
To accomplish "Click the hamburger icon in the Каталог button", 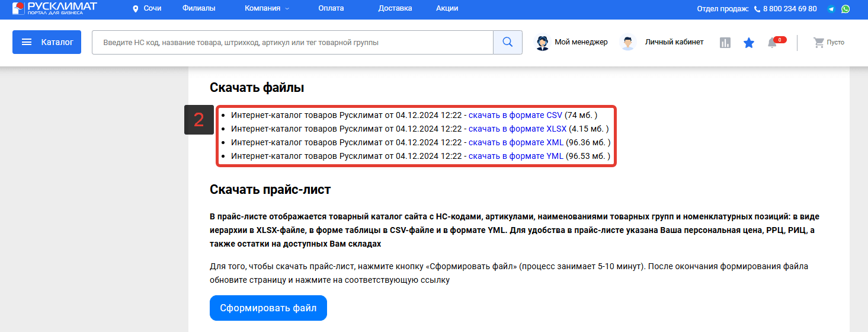I will click(x=27, y=42).
